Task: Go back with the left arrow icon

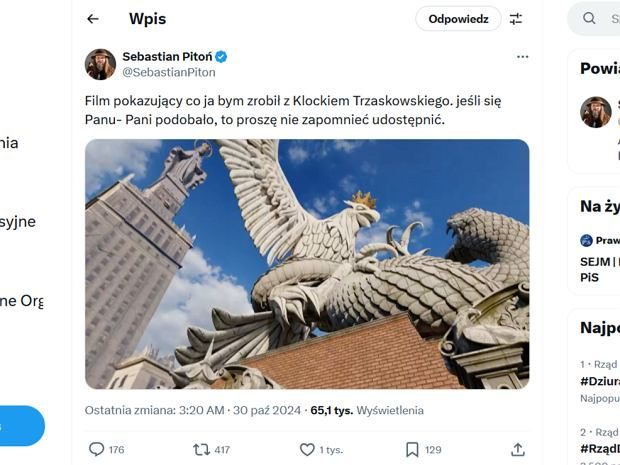Action: 93,19
